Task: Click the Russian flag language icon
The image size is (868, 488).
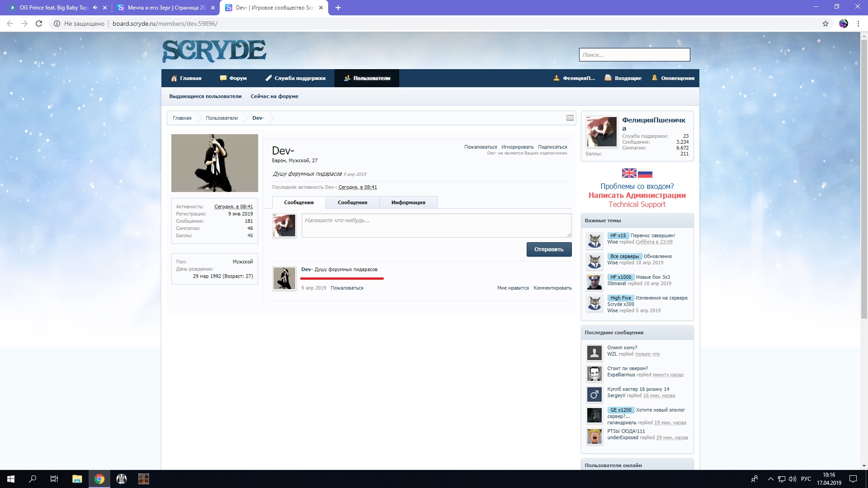Action: 645,173
